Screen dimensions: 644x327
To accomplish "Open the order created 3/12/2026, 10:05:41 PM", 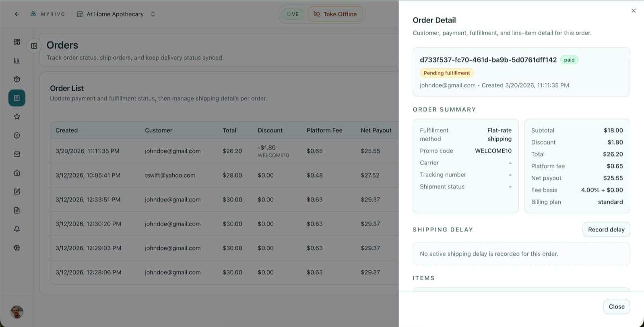I will 224,175.
